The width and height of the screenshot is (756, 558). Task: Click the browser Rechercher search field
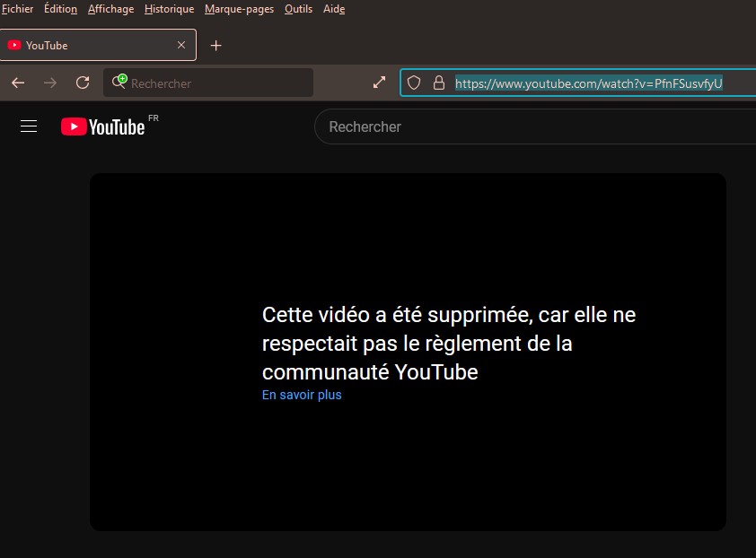[208, 83]
